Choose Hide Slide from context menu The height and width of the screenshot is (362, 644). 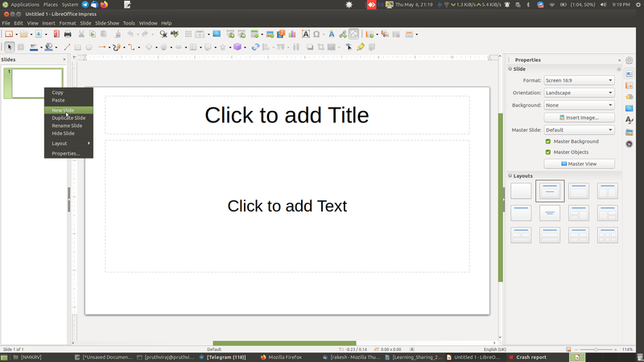tap(68, 134)
